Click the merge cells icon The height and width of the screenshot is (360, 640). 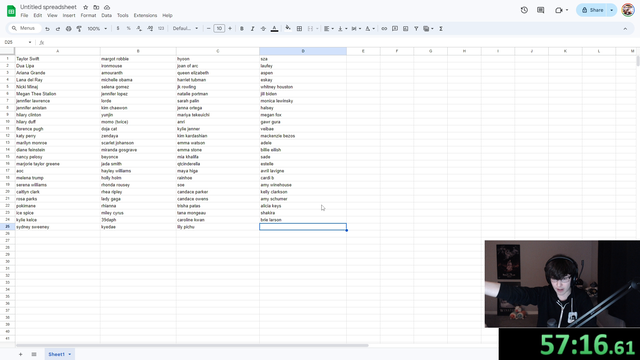(x=310, y=29)
